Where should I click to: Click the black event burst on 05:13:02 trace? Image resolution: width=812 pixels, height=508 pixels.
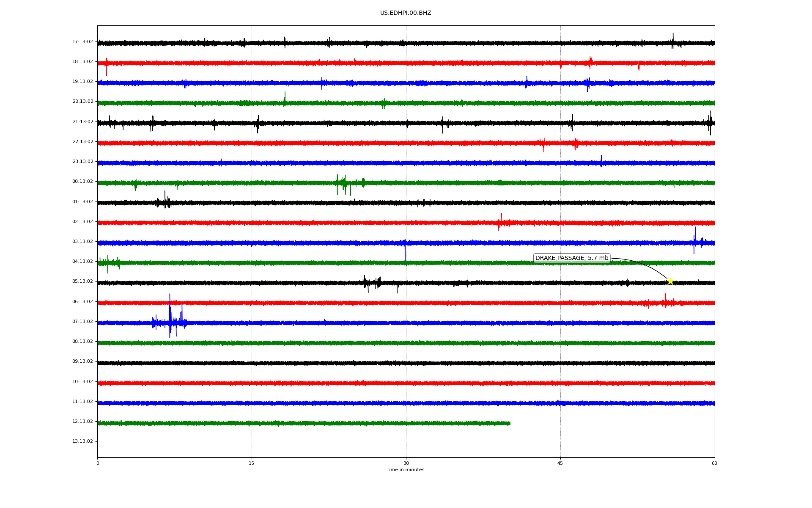click(372, 283)
